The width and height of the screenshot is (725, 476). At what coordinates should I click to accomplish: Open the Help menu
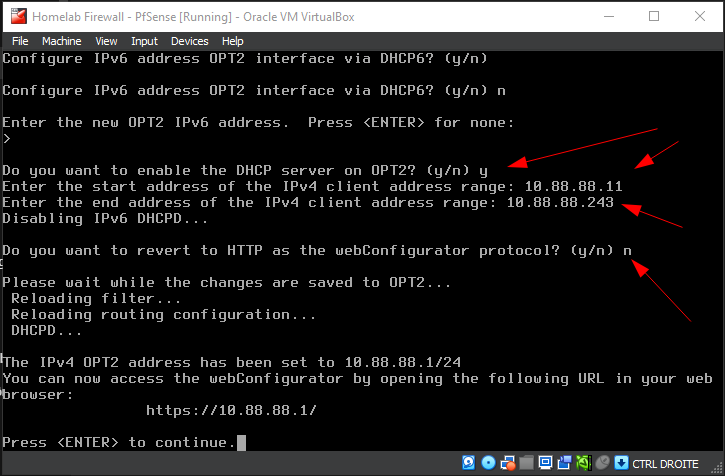(232, 41)
